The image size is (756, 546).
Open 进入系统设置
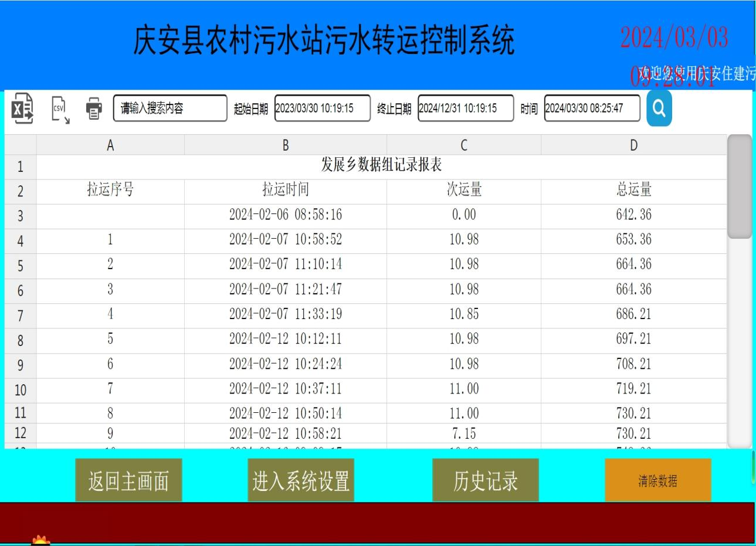click(301, 480)
